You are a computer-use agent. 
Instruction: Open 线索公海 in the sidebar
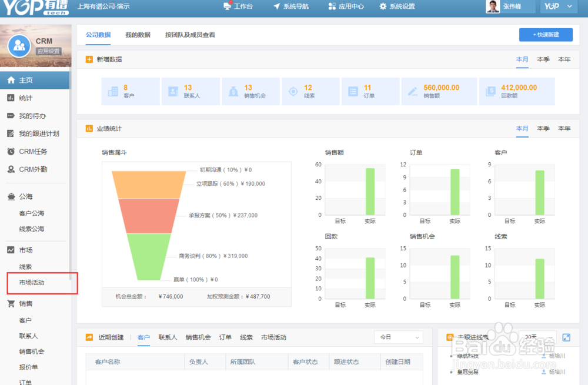click(32, 229)
